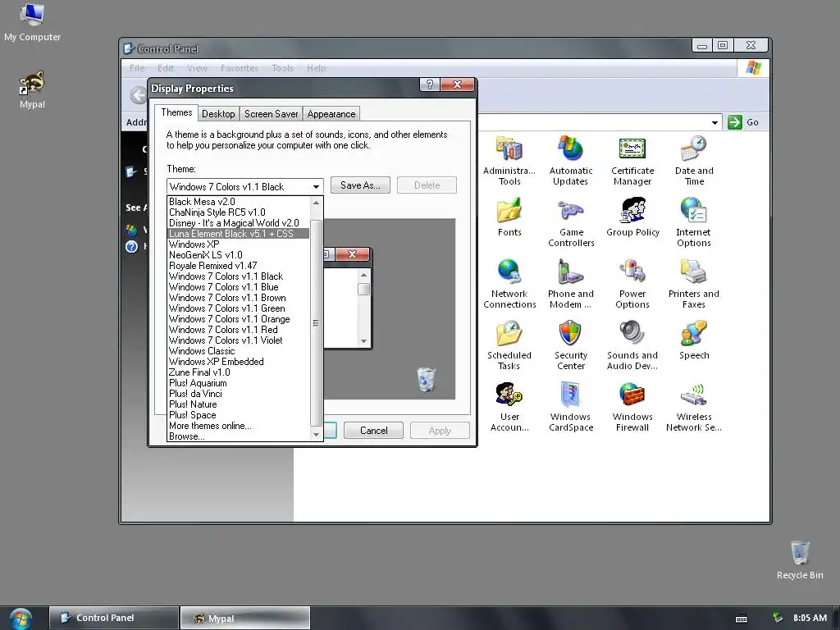Switch to the Screen Saver tab

271,114
